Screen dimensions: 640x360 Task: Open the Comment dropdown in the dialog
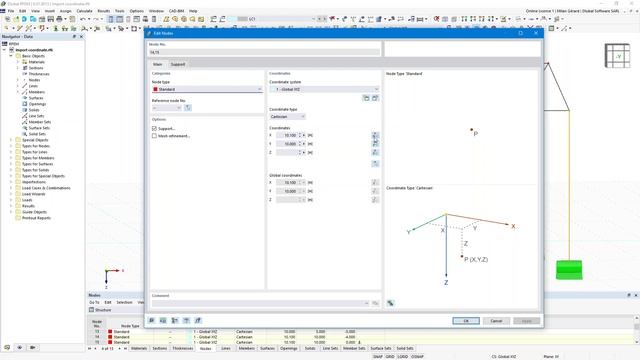pos(260,303)
